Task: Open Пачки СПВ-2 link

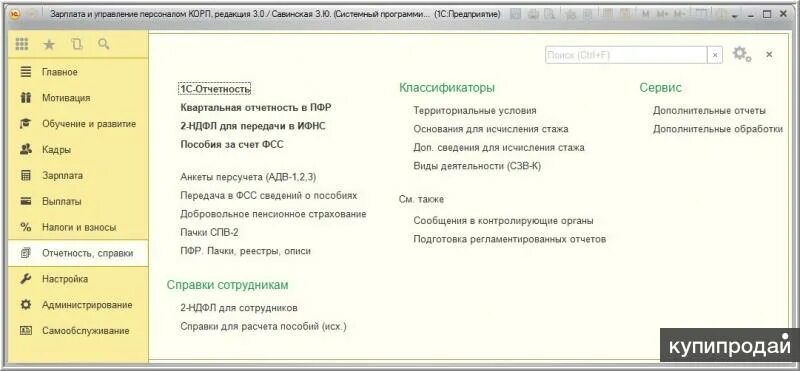Action: (x=209, y=232)
